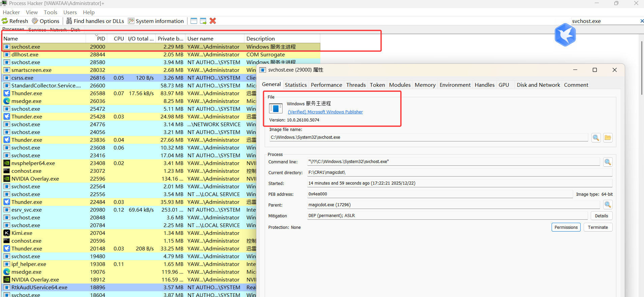
Task: Open the GPU tab in properties
Action: [x=504, y=85]
